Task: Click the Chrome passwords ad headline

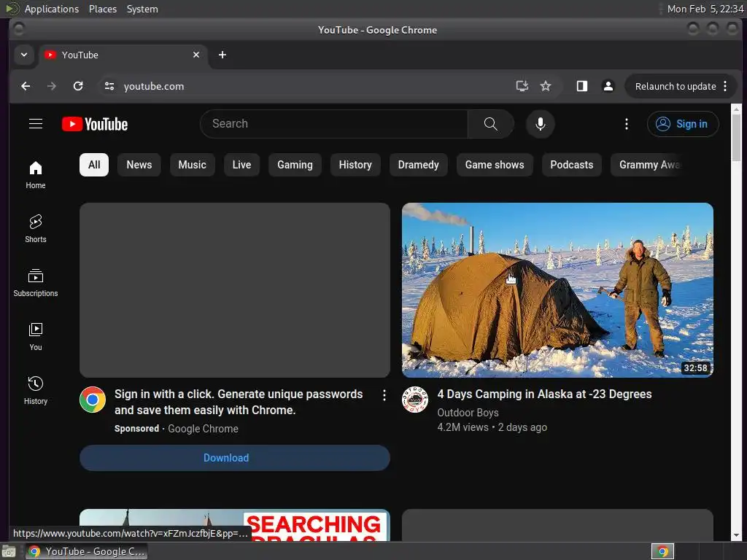Action: 239,402
